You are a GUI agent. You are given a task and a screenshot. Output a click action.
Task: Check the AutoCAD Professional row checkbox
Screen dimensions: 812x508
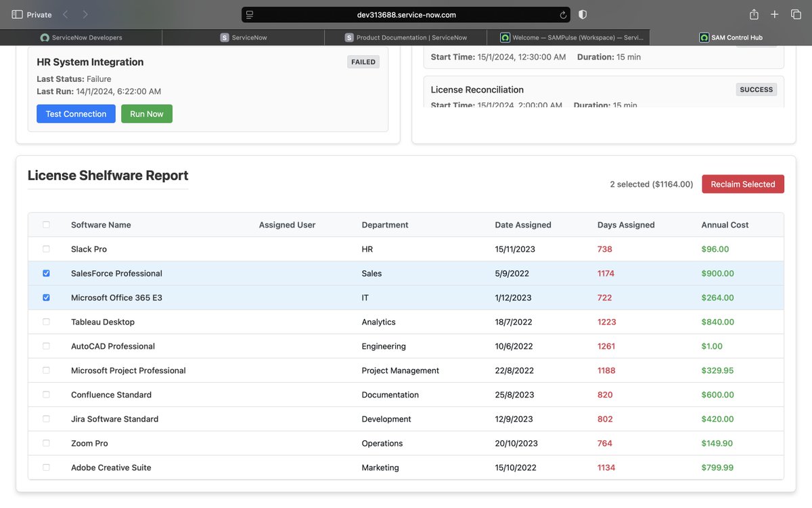[x=46, y=346]
